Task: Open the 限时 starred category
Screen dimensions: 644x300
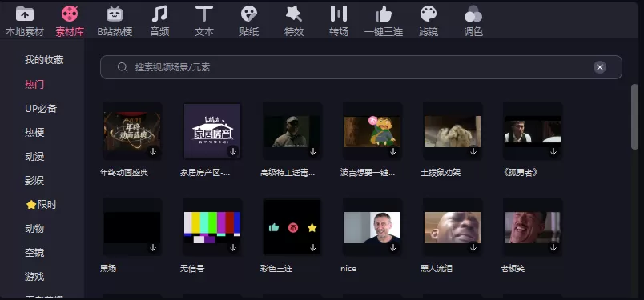Action: point(42,204)
